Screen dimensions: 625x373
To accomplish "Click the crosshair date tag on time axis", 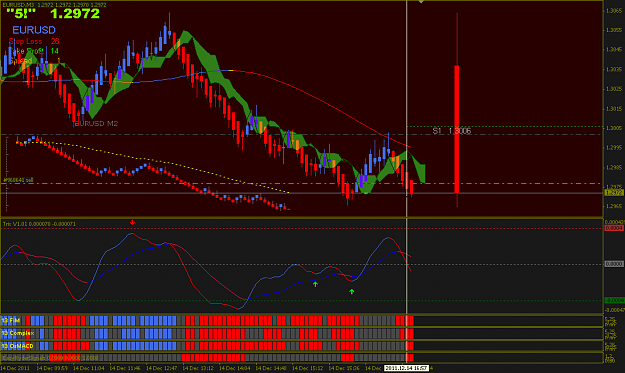I will (x=407, y=368).
